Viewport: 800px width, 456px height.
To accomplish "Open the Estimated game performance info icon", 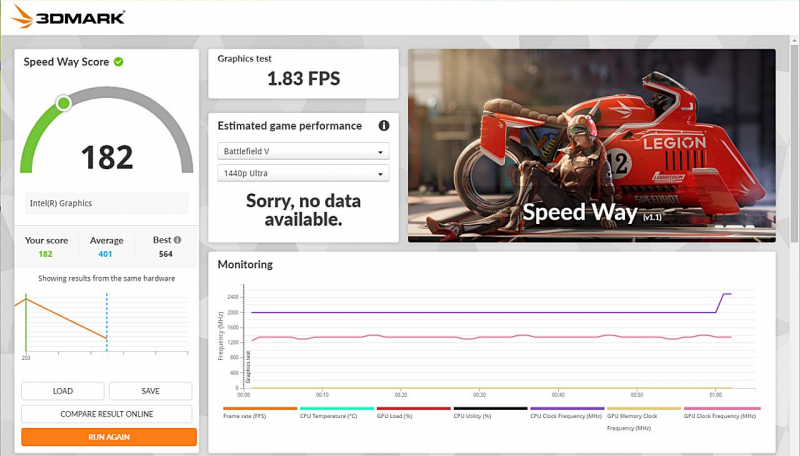I will pos(383,126).
